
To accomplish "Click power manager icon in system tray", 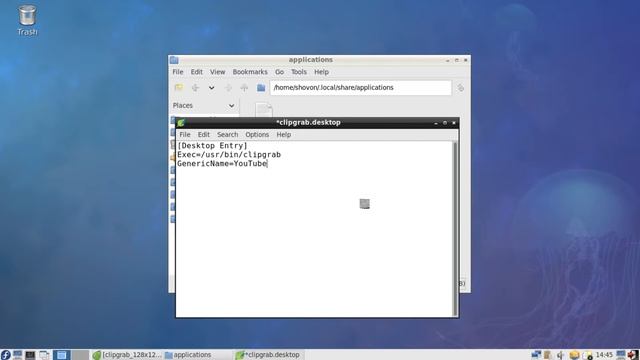I will [587, 355].
